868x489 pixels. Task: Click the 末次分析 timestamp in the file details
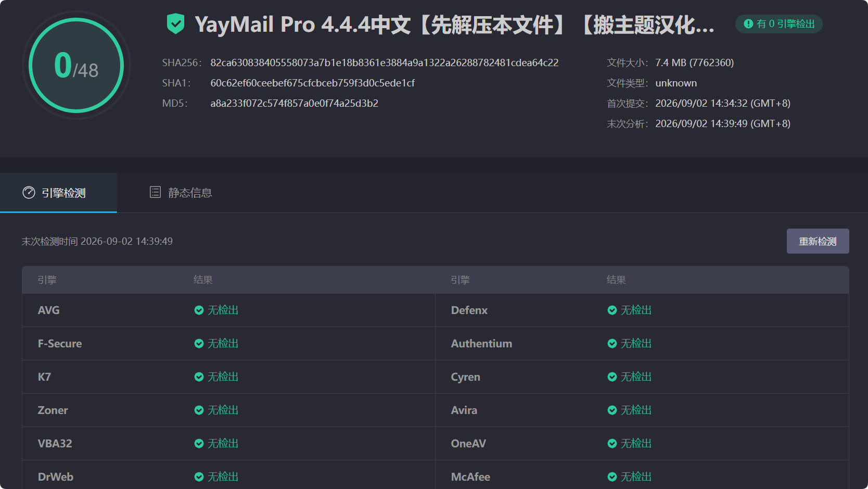(723, 123)
